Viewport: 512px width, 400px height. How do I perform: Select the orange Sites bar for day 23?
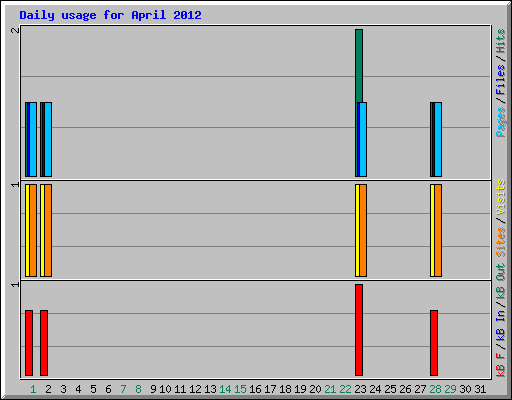(363, 230)
